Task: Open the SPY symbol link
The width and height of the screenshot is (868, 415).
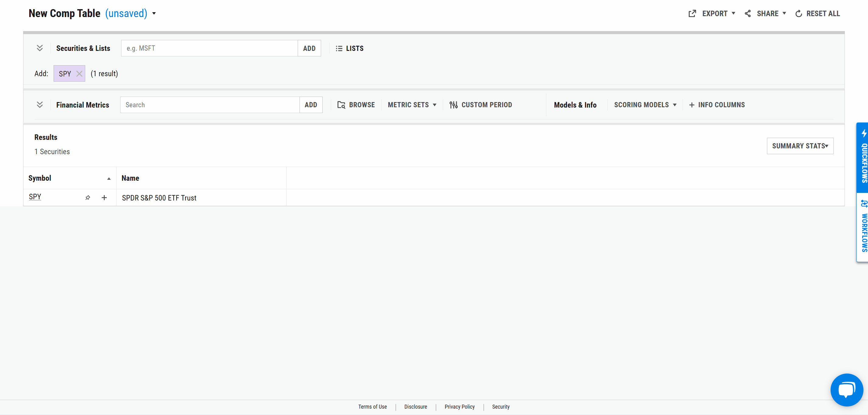Action: point(35,197)
